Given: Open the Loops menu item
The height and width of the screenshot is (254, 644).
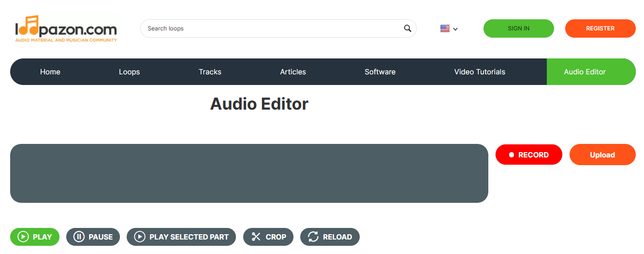Looking at the screenshot, I should (129, 72).
